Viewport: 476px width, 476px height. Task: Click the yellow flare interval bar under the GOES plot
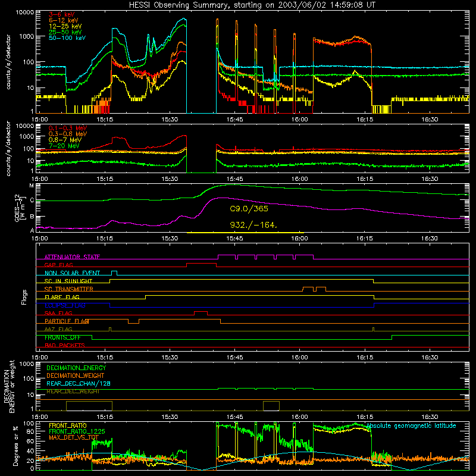pyautogui.click(x=245, y=233)
